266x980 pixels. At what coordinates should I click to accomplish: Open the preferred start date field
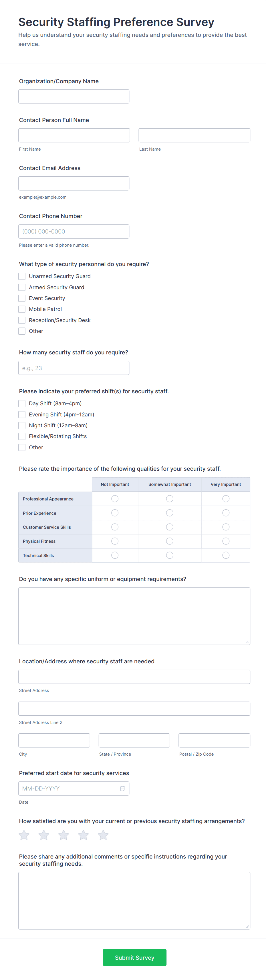point(68,789)
